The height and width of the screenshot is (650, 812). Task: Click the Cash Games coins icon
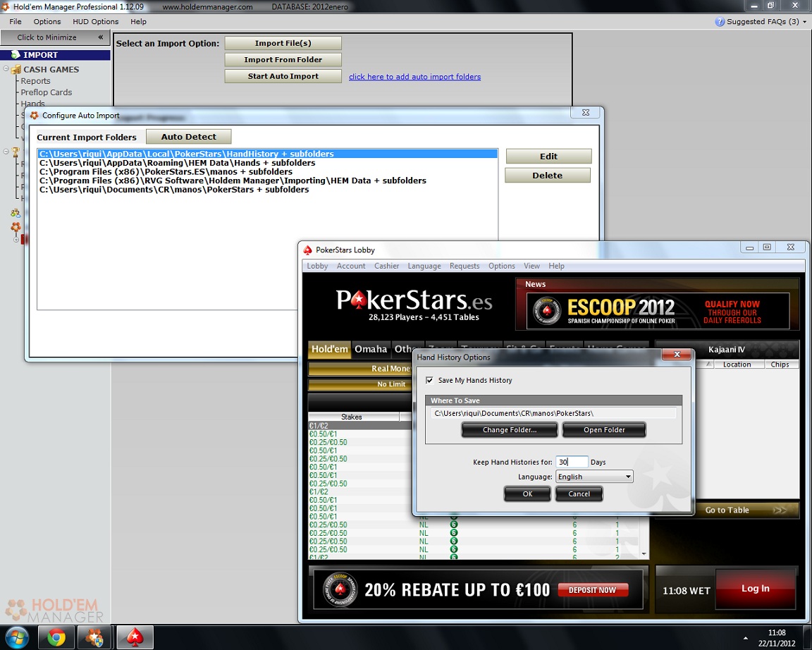16,69
